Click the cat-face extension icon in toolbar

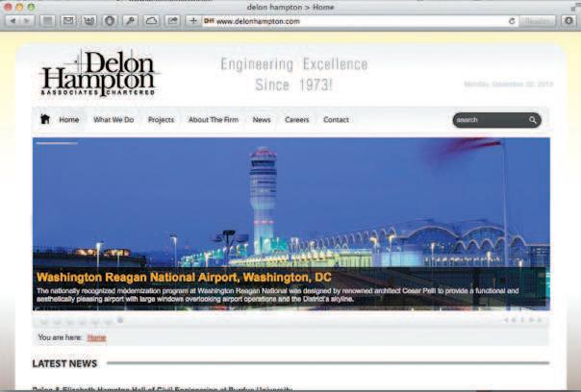click(x=88, y=21)
